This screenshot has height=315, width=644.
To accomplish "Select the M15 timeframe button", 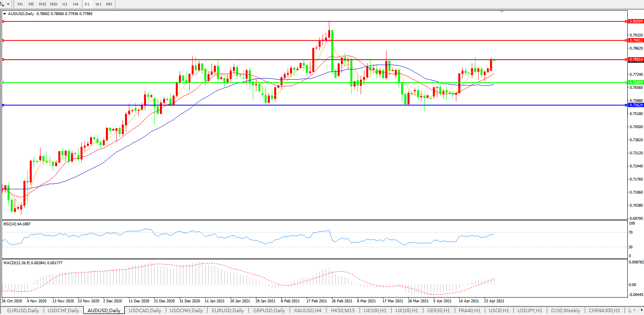I will pos(42,4).
